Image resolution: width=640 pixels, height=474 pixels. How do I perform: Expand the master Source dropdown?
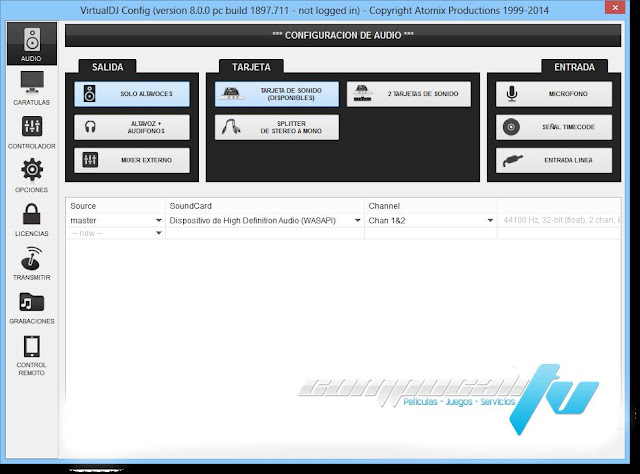point(158,220)
